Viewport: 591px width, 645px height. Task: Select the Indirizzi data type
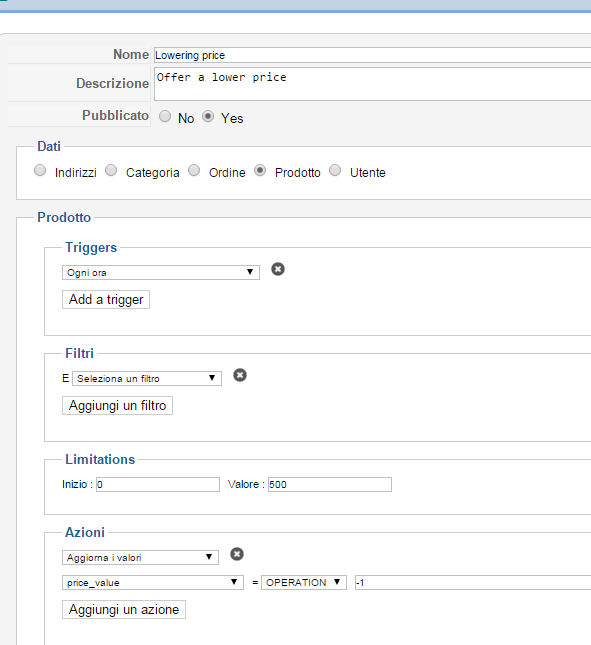pyautogui.click(x=40, y=170)
